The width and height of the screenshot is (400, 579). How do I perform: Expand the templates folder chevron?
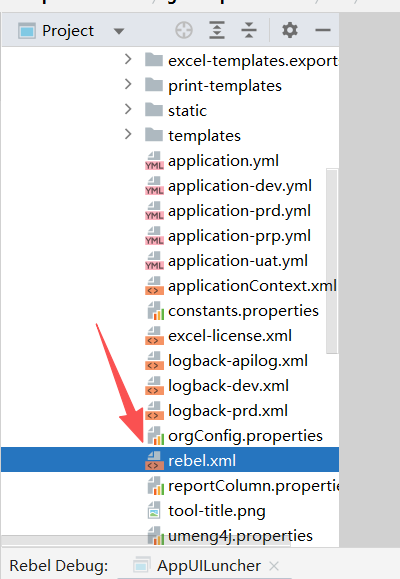128,134
